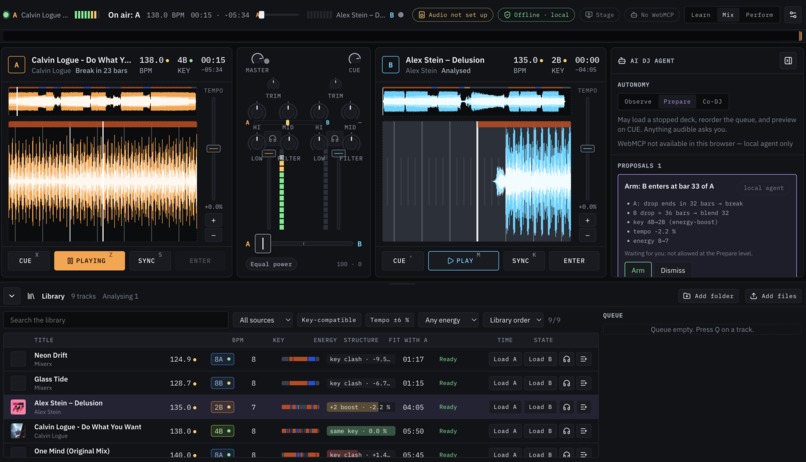Select the Co-DJ autonomy level
This screenshot has width=806, height=462.
pyautogui.click(x=712, y=102)
